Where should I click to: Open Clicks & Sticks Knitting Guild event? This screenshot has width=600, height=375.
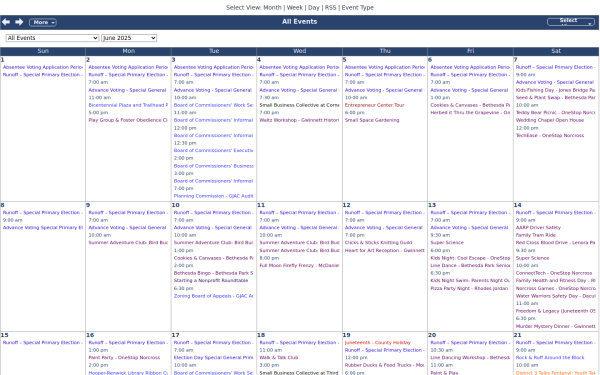click(x=378, y=243)
